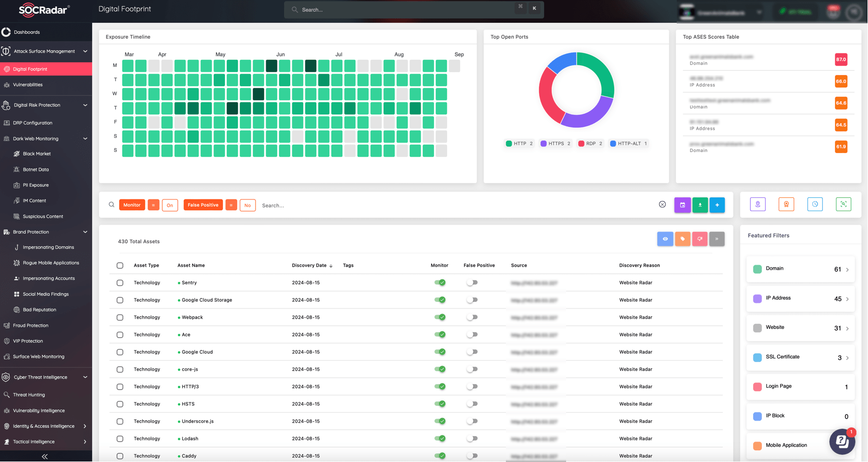Screen dimensions: 868x462
Task: Click the blue plus icon to add asset
Action: point(717,205)
